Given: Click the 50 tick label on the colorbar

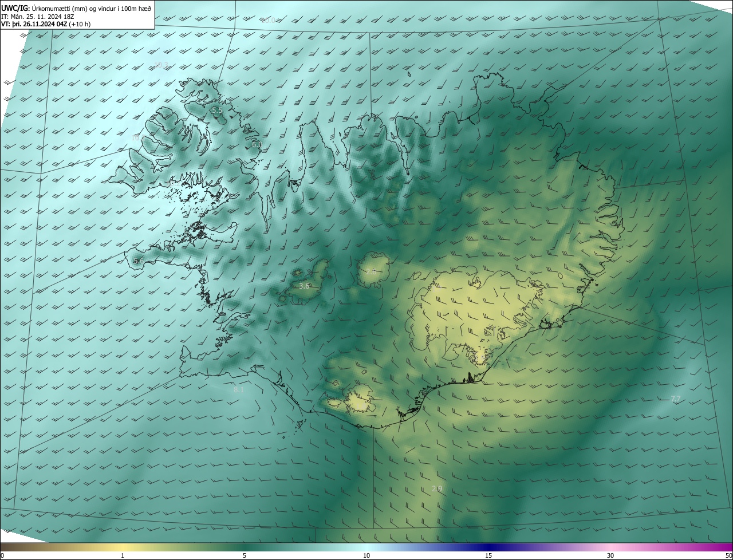Looking at the screenshot, I should (728, 555).
